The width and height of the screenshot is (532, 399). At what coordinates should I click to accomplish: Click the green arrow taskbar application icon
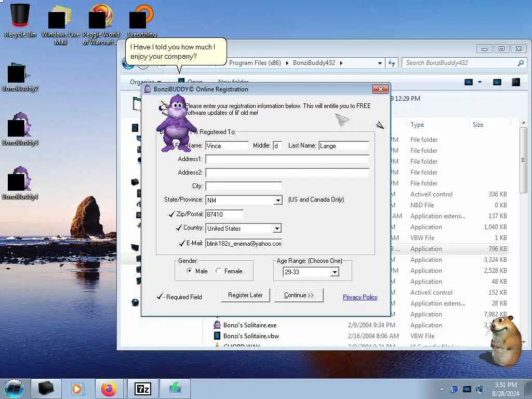coord(175,389)
